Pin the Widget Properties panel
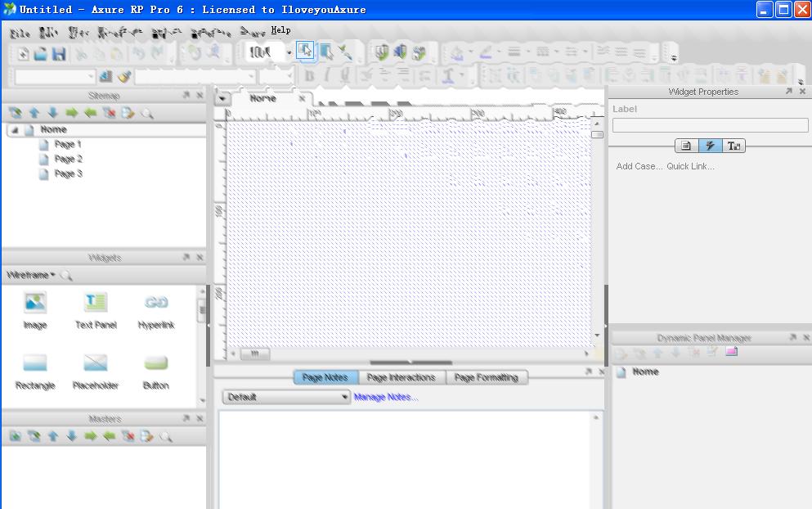Image resolution: width=812 pixels, height=509 pixels. 789,91
